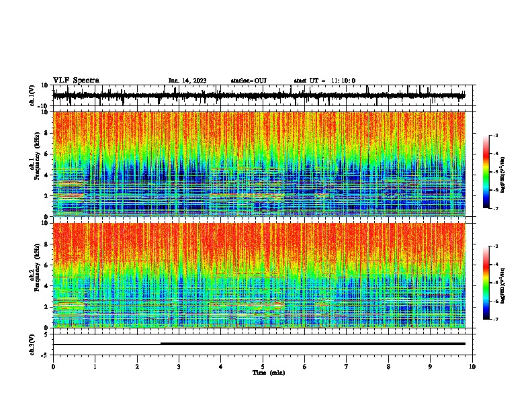Click time axis tick label "3"
The width and height of the screenshot is (532, 411).
(x=179, y=367)
